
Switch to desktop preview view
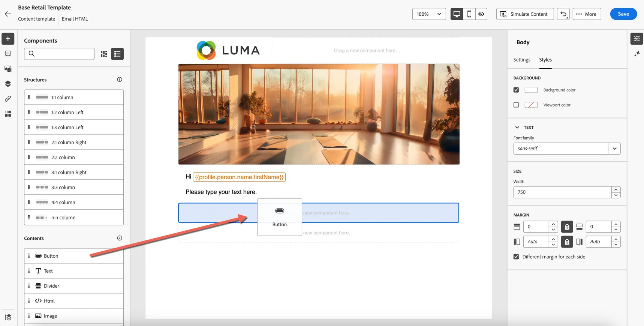pos(457,14)
